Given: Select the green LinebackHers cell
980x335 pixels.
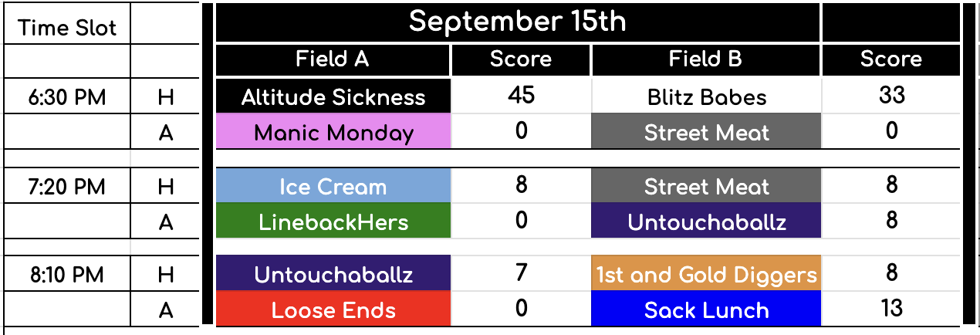Looking at the screenshot, I should click(x=333, y=222).
